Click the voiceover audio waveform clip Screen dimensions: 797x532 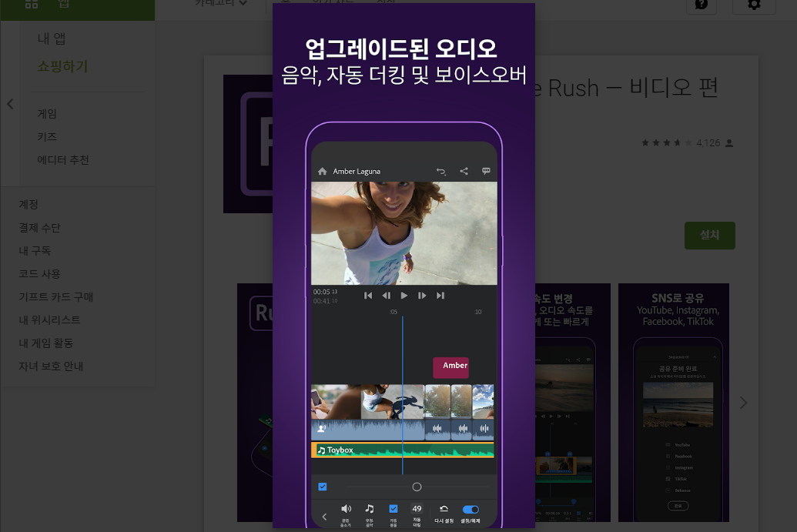[x=367, y=430]
